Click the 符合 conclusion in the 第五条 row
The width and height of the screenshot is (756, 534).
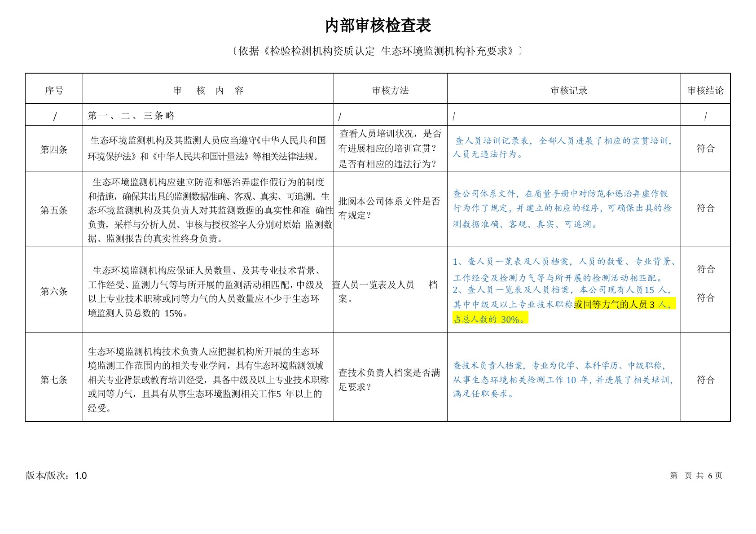click(705, 208)
